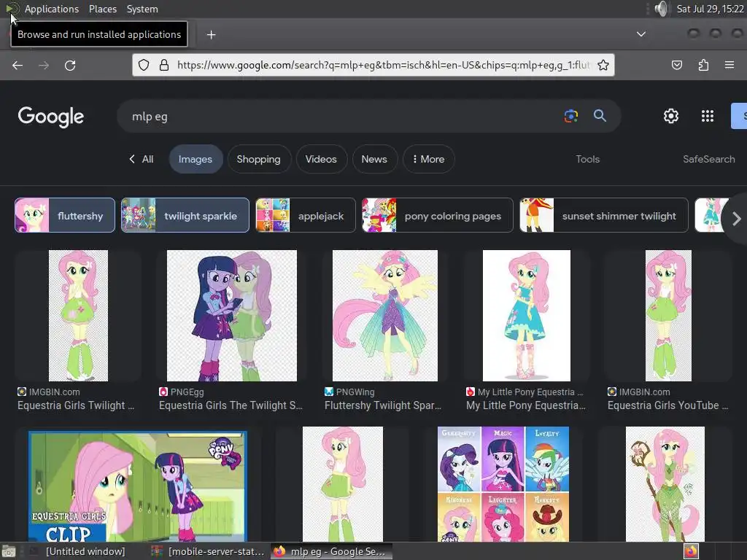Open the Google apps grid
The width and height of the screenshot is (747, 560).
click(708, 116)
